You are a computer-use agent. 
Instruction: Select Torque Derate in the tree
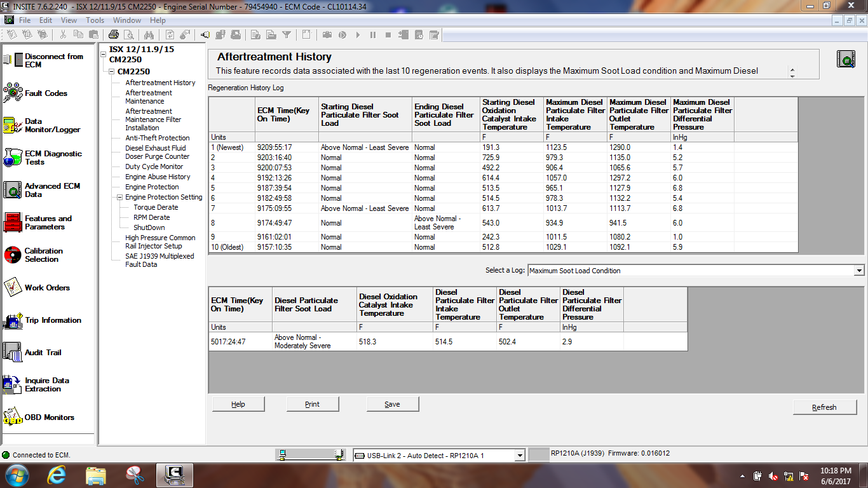[156, 207]
